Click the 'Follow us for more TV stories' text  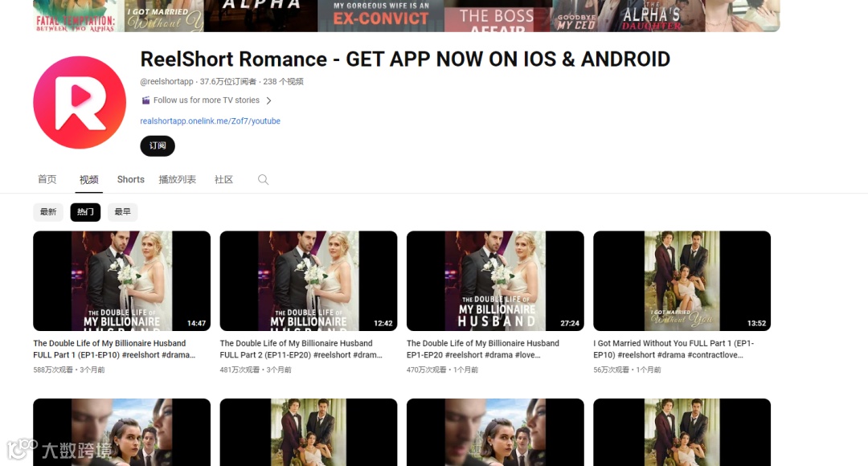pyautogui.click(x=207, y=100)
